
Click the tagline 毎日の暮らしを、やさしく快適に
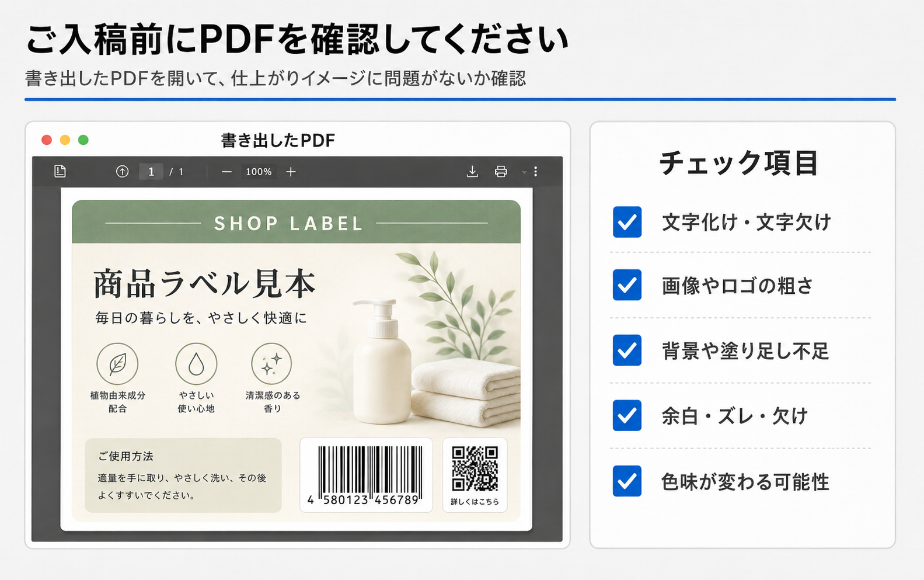201,318
